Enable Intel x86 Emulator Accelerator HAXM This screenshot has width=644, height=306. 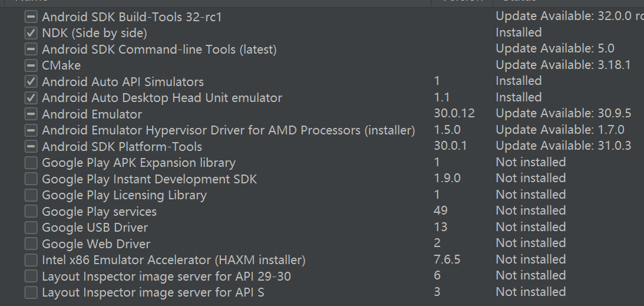[31, 260]
